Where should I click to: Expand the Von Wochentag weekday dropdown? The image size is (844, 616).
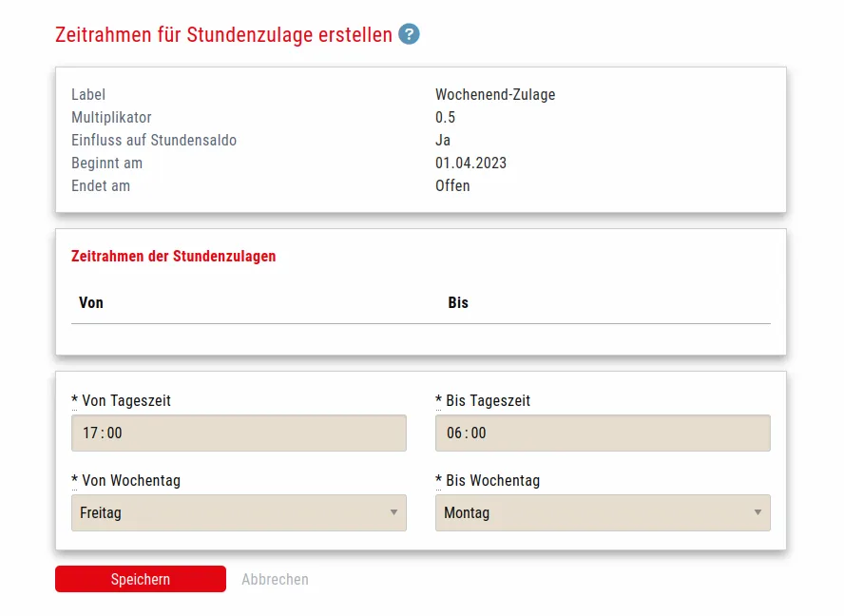238,512
